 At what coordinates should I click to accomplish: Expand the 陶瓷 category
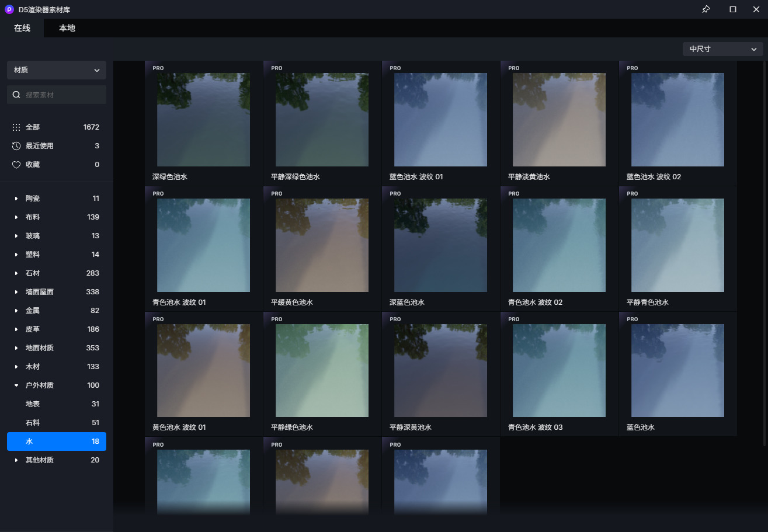click(x=16, y=199)
